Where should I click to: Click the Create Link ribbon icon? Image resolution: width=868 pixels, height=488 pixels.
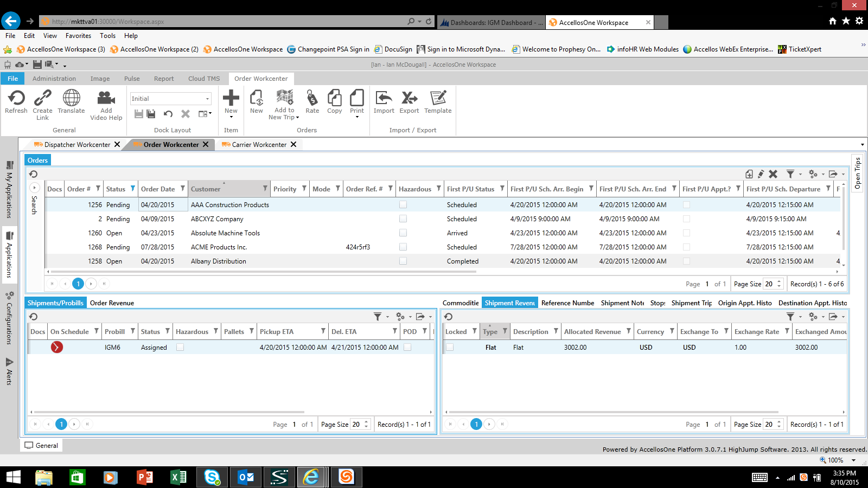click(42, 98)
